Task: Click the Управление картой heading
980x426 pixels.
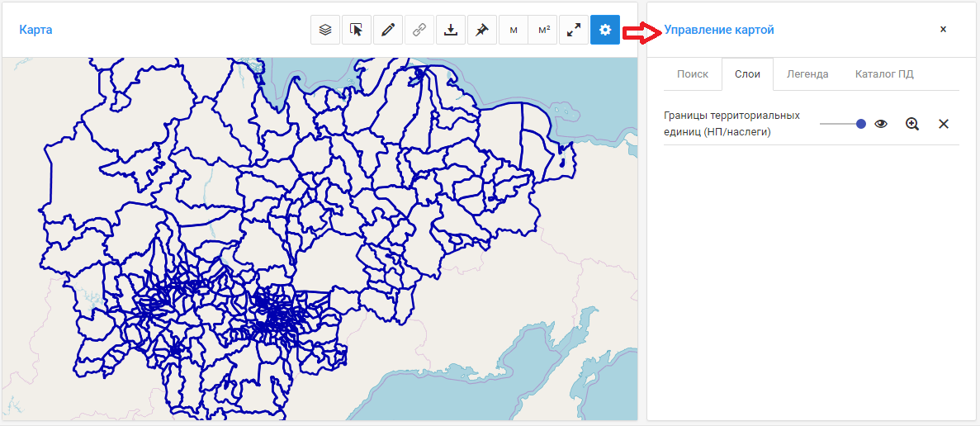Action: click(719, 30)
